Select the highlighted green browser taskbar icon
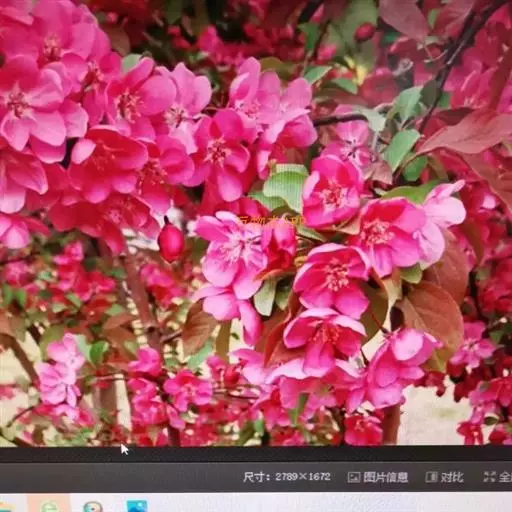512x512 pixels. point(49,506)
